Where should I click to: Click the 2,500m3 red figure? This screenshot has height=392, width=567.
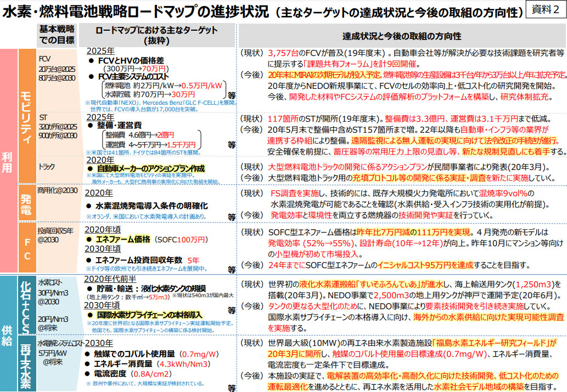click(391, 295)
